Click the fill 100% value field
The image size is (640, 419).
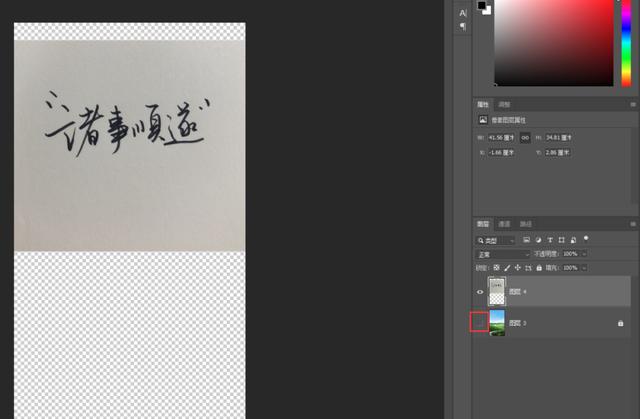click(x=571, y=268)
